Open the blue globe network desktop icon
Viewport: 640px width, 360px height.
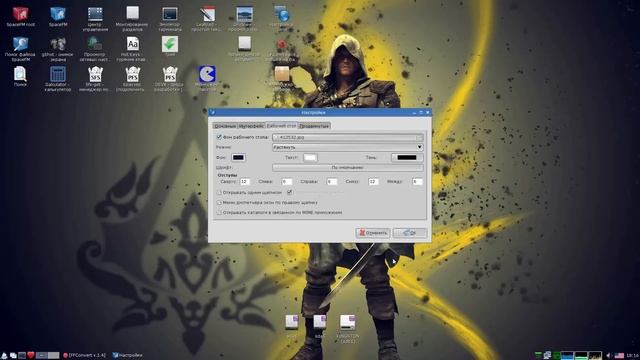tap(282, 14)
